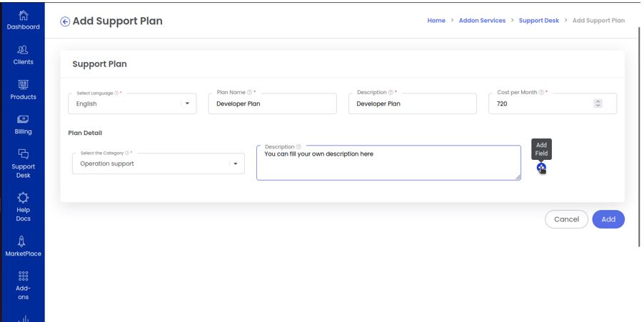Open Support Desk breadcrumb link
Viewport: 644px width, 322px height.
(539, 21)
